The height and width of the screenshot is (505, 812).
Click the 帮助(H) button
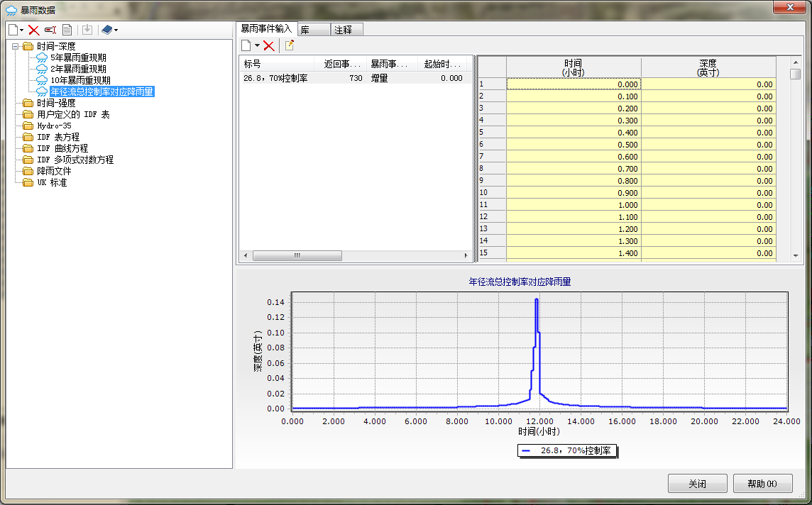click(x=763, y=484)
